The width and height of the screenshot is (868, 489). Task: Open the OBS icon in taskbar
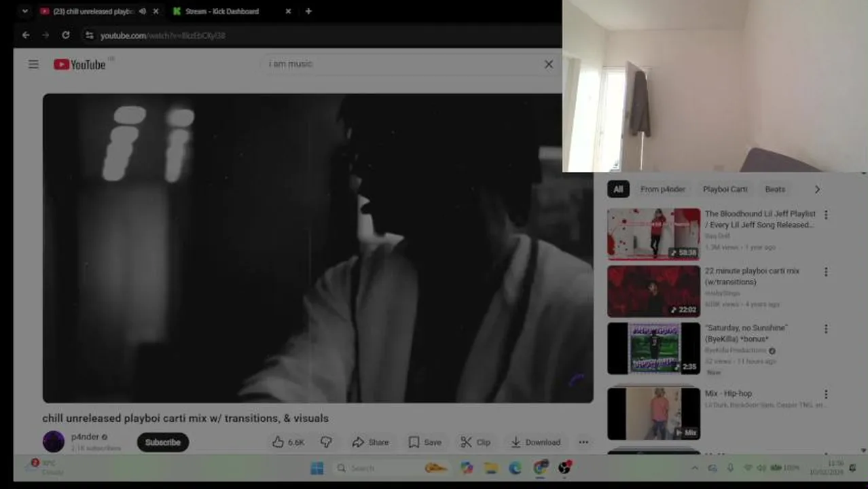click(564, 468)
